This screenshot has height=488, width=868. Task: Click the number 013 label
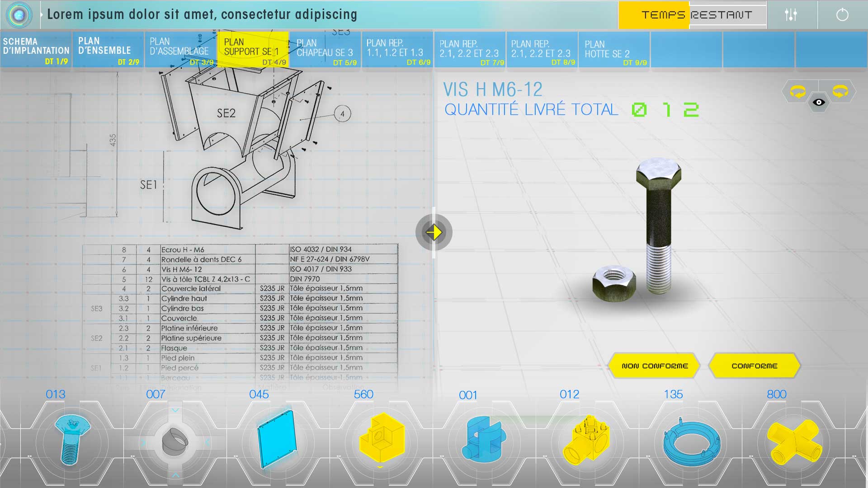pyautogui.click(x=56, y=394)
